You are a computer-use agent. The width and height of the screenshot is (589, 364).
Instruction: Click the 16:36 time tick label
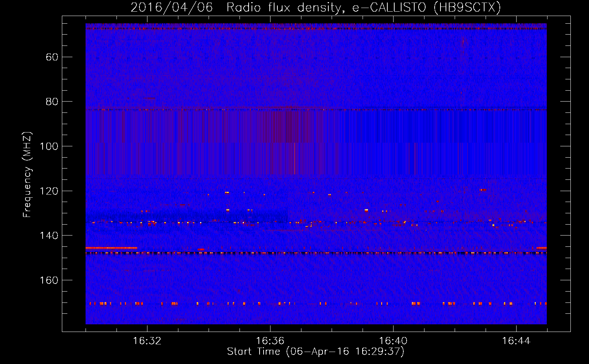pyautogui.click(x=270, y=341)
